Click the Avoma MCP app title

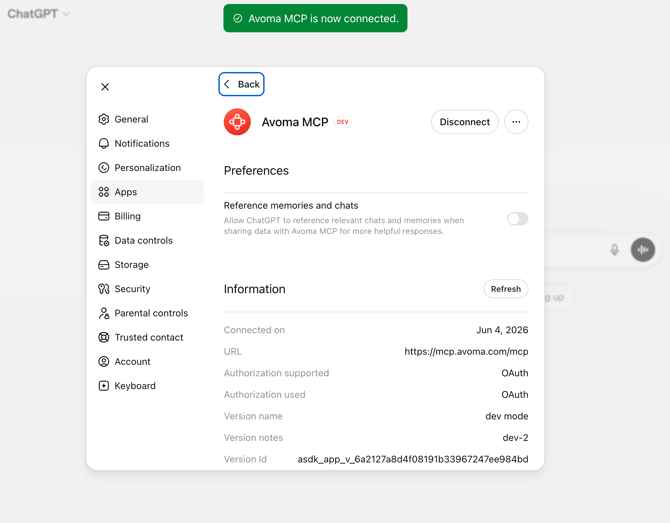(295, 122)
